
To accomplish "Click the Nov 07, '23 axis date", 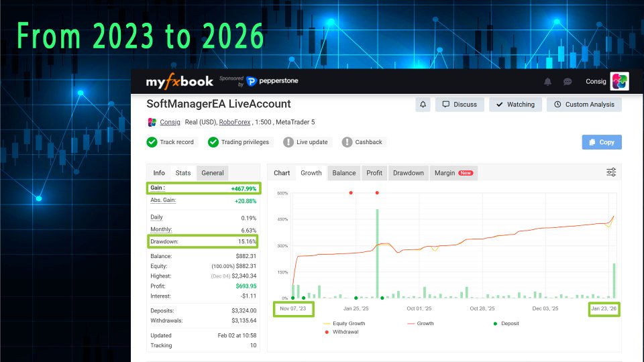I will [x=293, y=308].
